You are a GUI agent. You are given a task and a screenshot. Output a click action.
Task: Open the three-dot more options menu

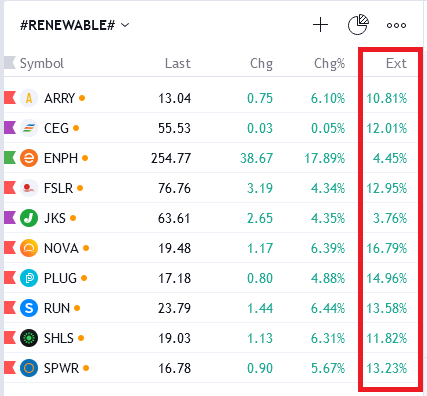click(x=396, y=25)
